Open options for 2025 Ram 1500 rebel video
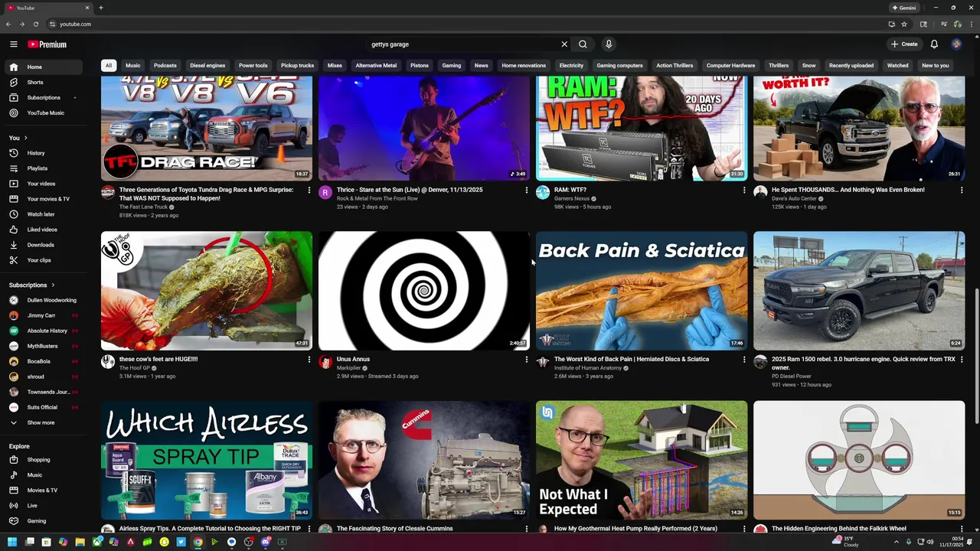 [x=962, y=359]
